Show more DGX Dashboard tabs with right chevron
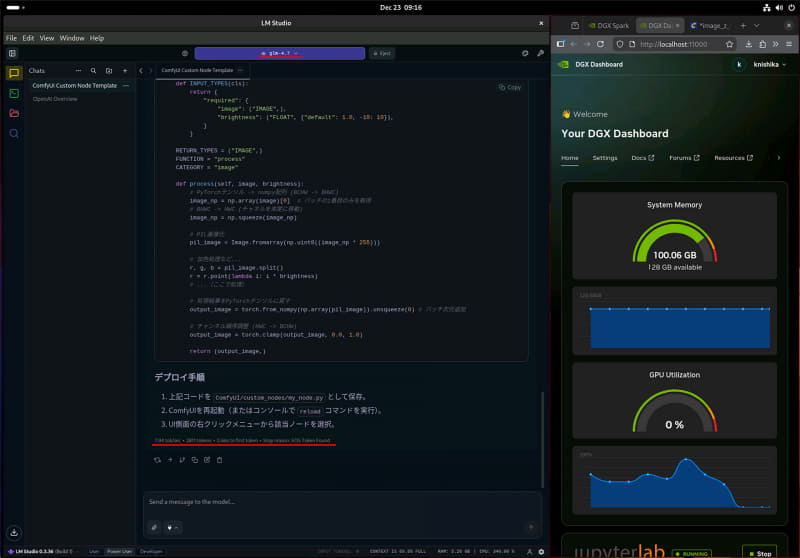Image resolution: width=800 pixels, height=558 pixels. (x=779, y=158)
